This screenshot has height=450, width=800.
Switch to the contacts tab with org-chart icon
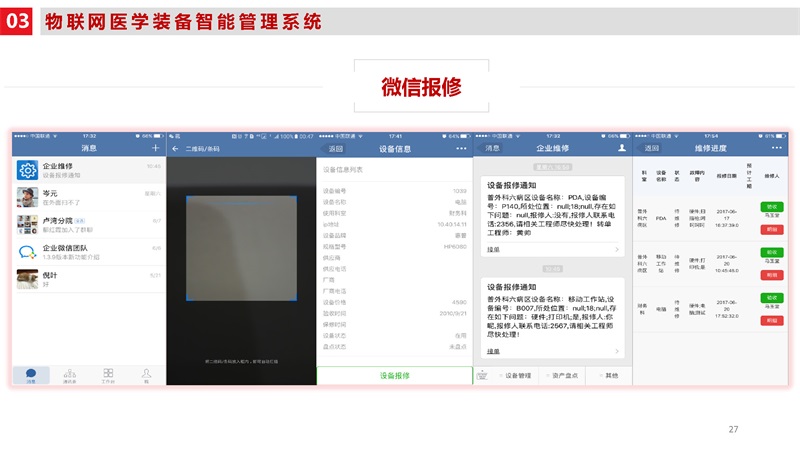(70, 376)
